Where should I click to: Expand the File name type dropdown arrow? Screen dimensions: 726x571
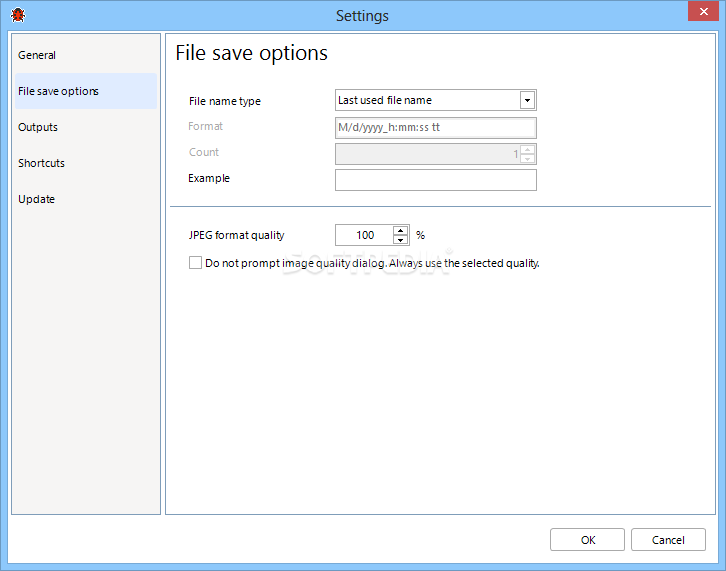click(x=527, y=100)
